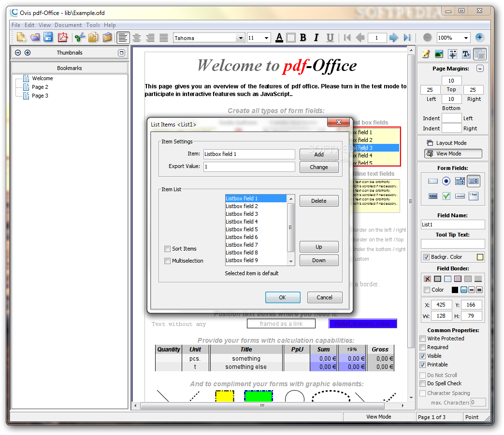504x435 pixels.
Task: Select Page 2 bookmark
Action: (x=40, y=87)
